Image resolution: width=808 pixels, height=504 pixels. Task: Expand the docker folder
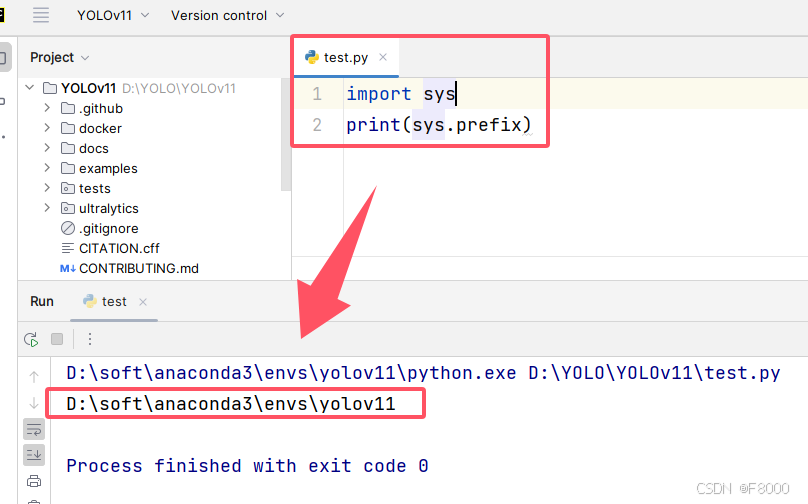point(47,128)
